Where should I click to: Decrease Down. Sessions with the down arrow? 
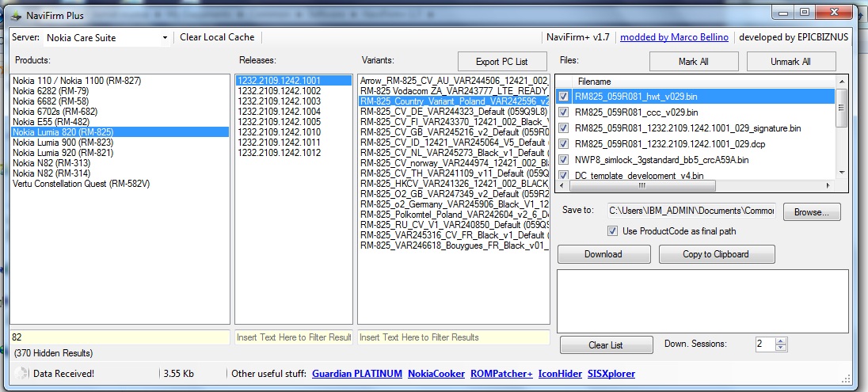tap(781, 348)
